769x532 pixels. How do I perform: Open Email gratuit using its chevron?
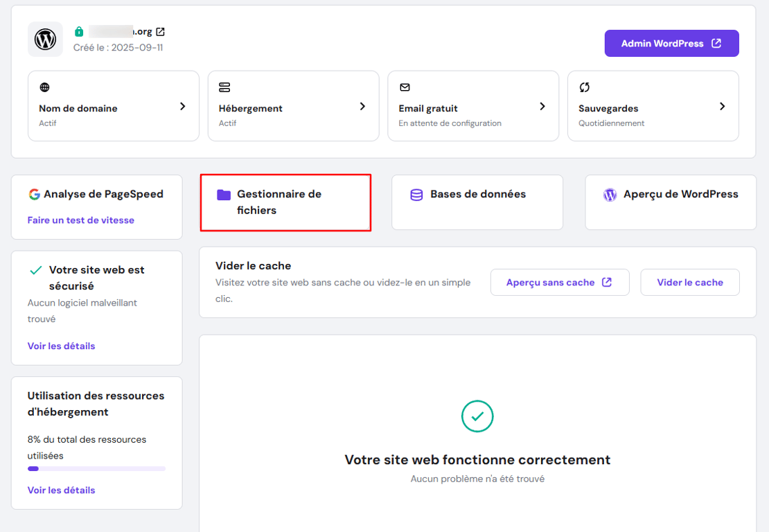tap(542, 106)
